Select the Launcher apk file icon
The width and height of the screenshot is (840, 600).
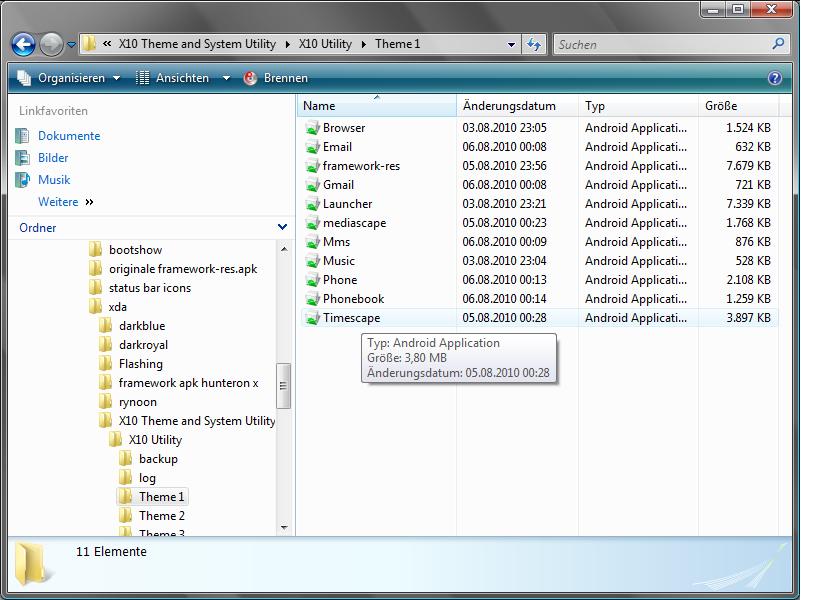pyautogui.click(x=312, y=205)
